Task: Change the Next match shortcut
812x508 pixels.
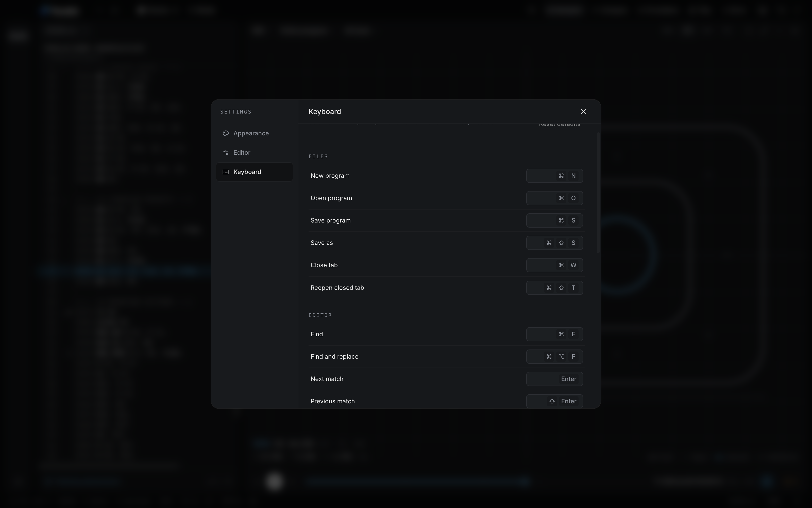Action: pyautogui.click(x=554, y=379)
